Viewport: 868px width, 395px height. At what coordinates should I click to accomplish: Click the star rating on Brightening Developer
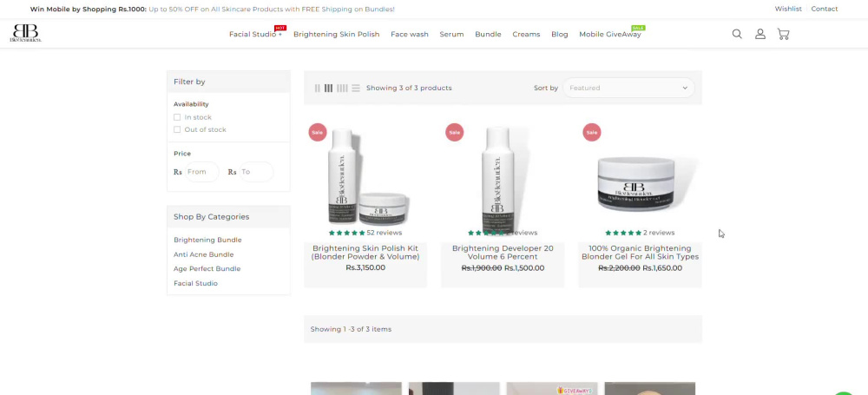pyautogui.click(x=486, y=233)
